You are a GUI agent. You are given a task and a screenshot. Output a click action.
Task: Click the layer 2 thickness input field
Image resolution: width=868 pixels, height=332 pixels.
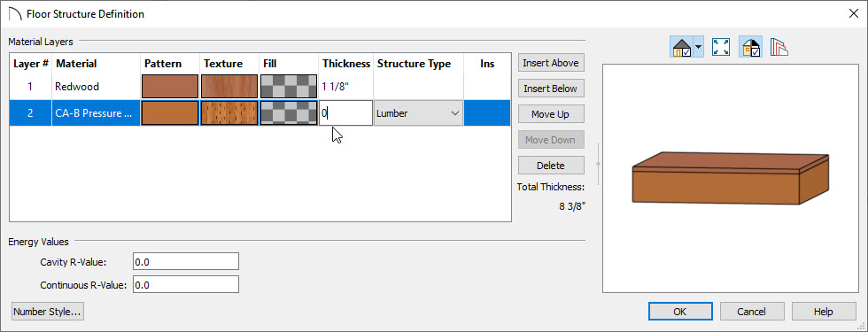coord(345,113)
